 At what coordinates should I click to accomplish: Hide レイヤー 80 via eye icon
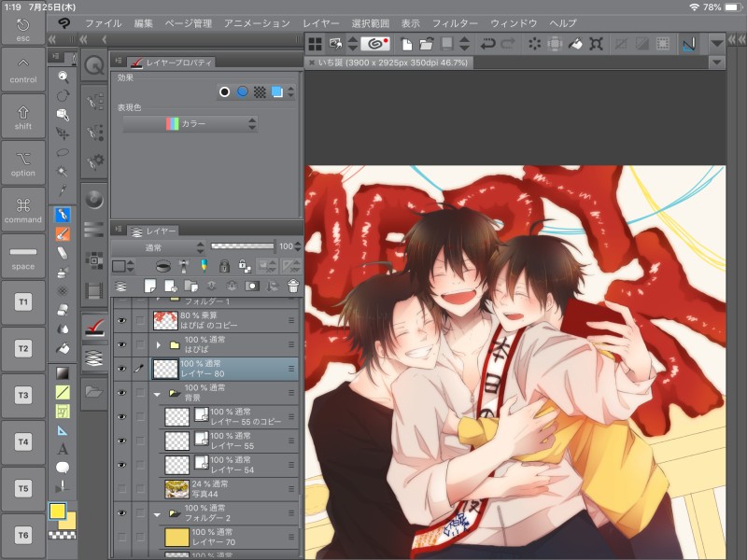click(x=122, y=369)
